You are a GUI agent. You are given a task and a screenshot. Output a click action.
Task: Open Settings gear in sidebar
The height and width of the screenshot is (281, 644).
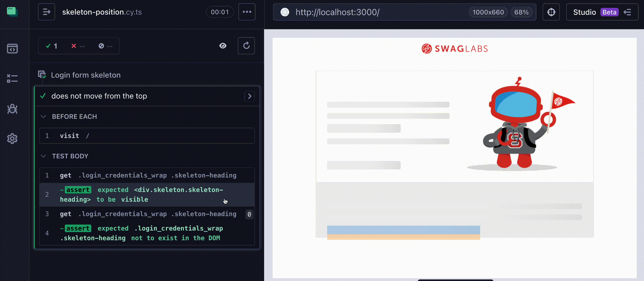12,139
